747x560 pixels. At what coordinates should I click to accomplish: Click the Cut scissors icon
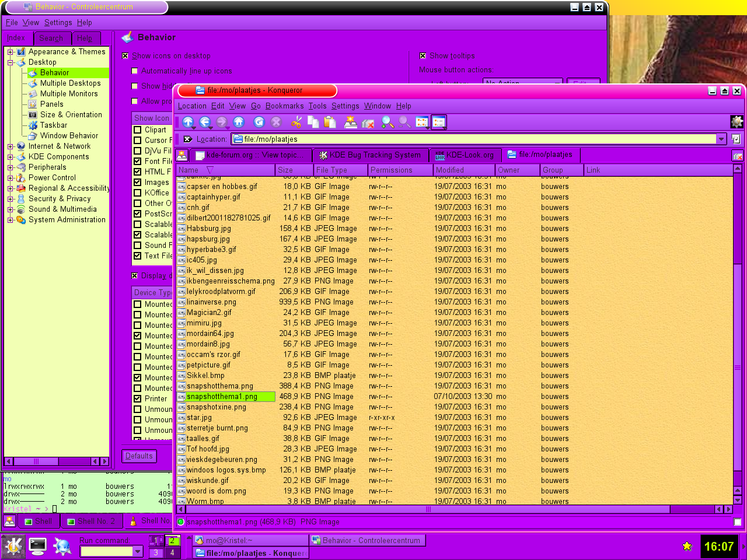[296, 122]
